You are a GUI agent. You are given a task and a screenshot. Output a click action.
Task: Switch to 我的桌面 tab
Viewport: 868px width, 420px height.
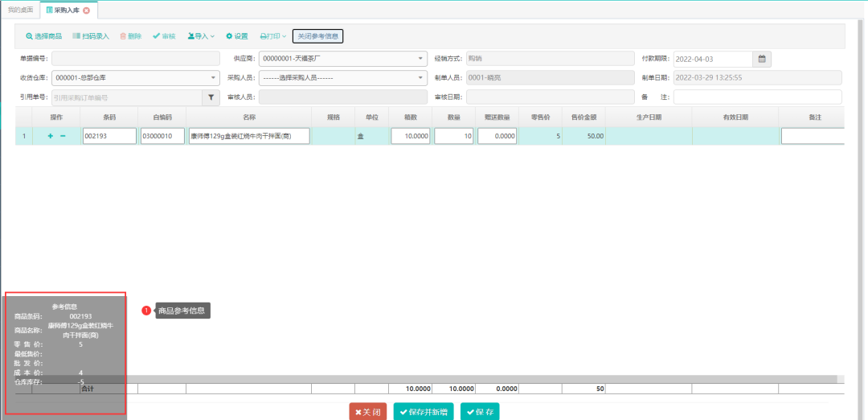21,10
